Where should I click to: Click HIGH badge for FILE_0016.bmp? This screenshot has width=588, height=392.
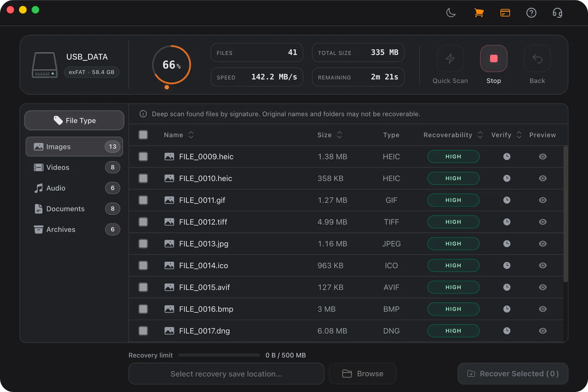click(x=453, y=309)
